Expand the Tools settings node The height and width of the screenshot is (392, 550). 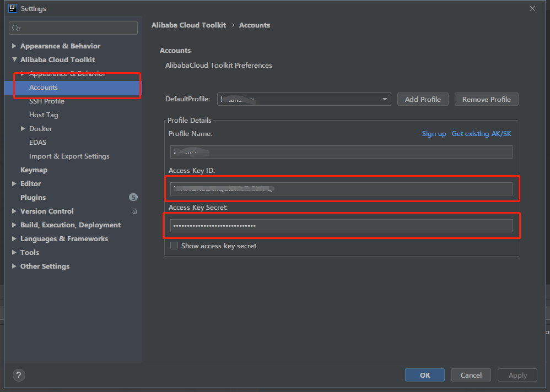coord(14,252)
